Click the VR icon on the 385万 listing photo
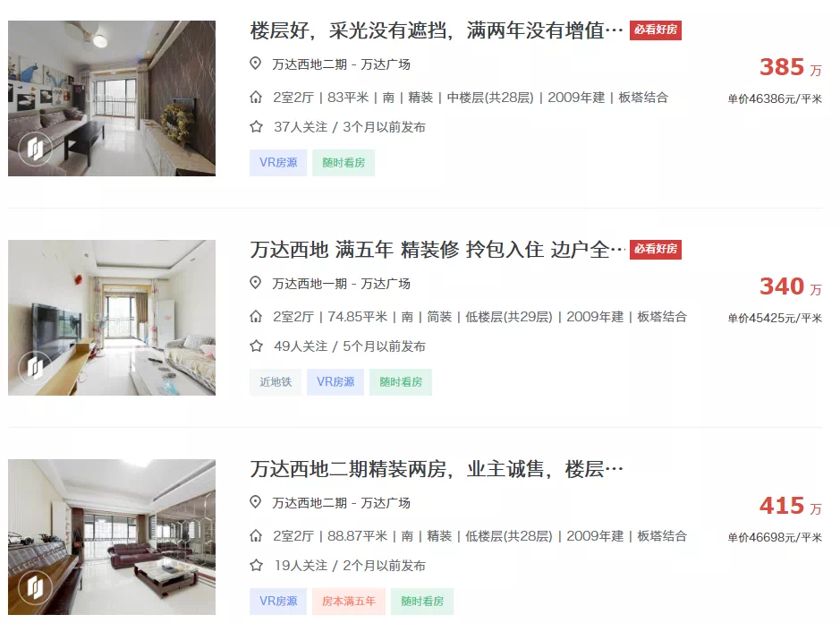840x623 pixels. tap(36, 149)
